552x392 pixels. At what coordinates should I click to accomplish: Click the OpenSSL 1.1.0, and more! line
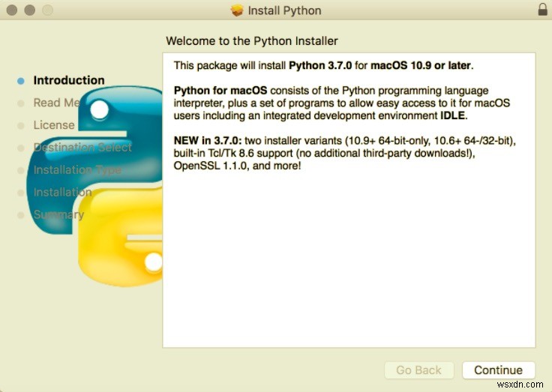pos(237,166)
